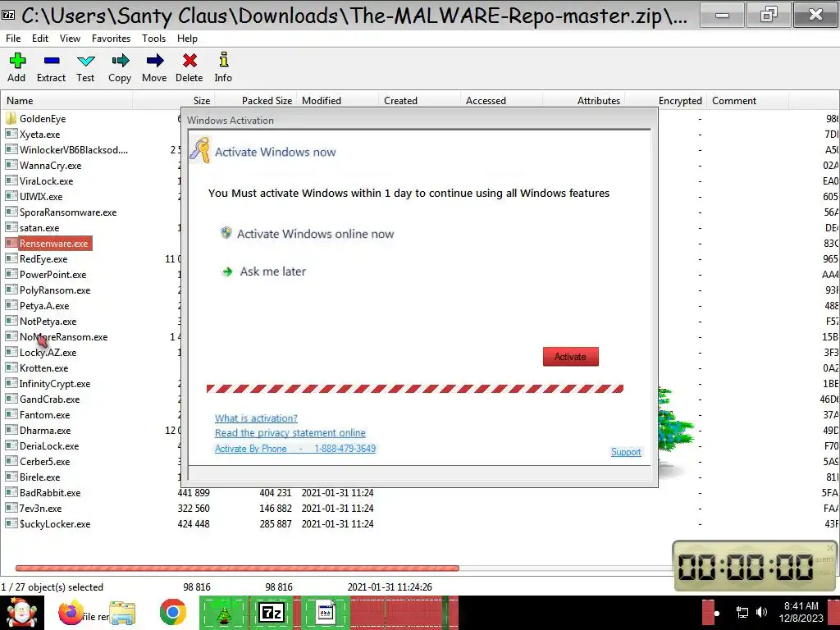Click the volume speaker tray icon

pos(761,612)
